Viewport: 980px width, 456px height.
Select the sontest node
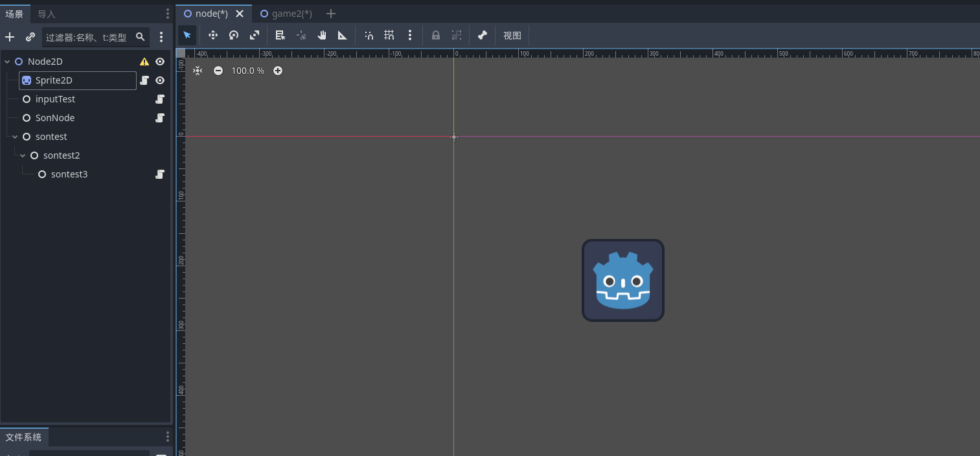[x=51, y=137]
